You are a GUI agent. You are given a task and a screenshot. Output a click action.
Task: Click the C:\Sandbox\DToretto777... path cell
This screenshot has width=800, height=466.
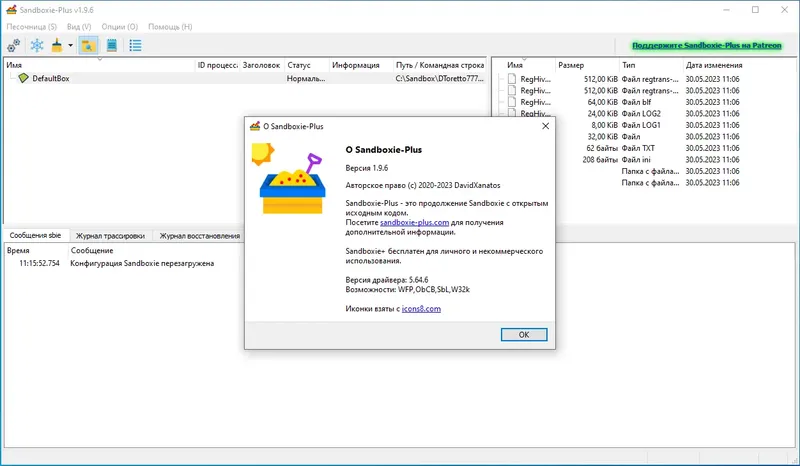coord(439,79)
